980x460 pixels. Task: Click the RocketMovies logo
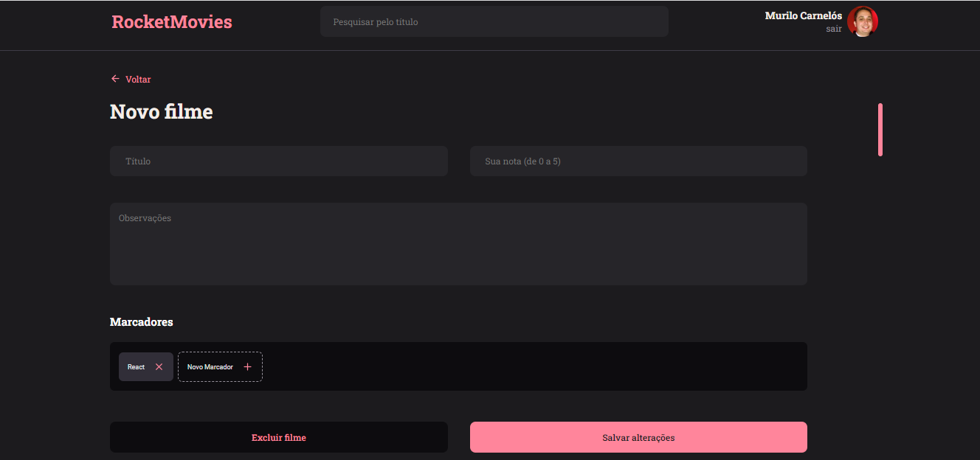point(171,21)
